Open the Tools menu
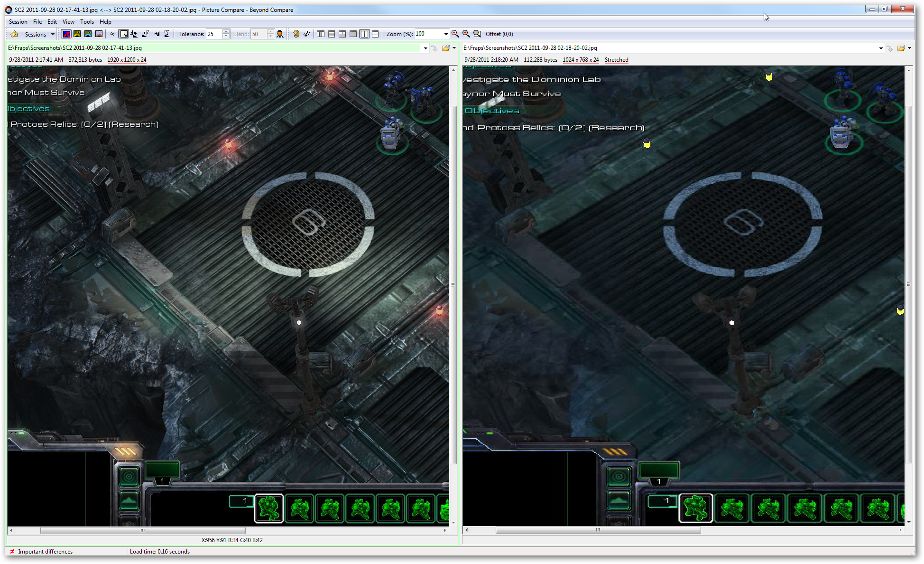Viewport: 924px width, 564px height. click(87, 22)
